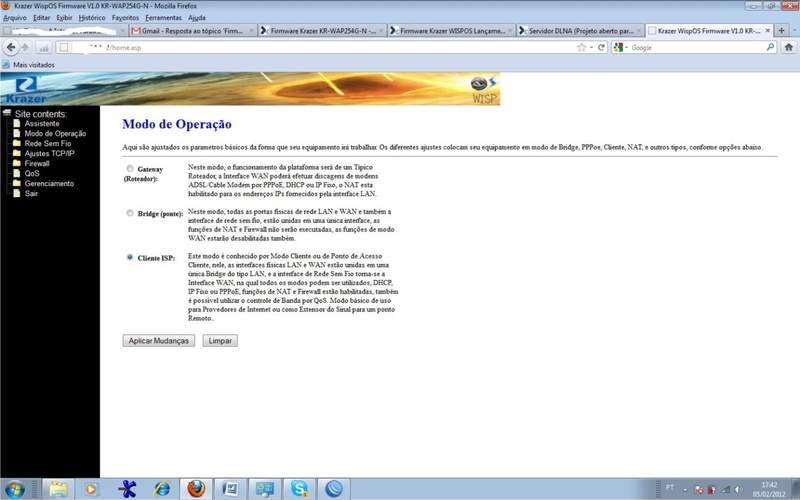Select the Bridge (ponte) radio option
The height and width of the screenshot is (500, 800).
pos(130,213)
